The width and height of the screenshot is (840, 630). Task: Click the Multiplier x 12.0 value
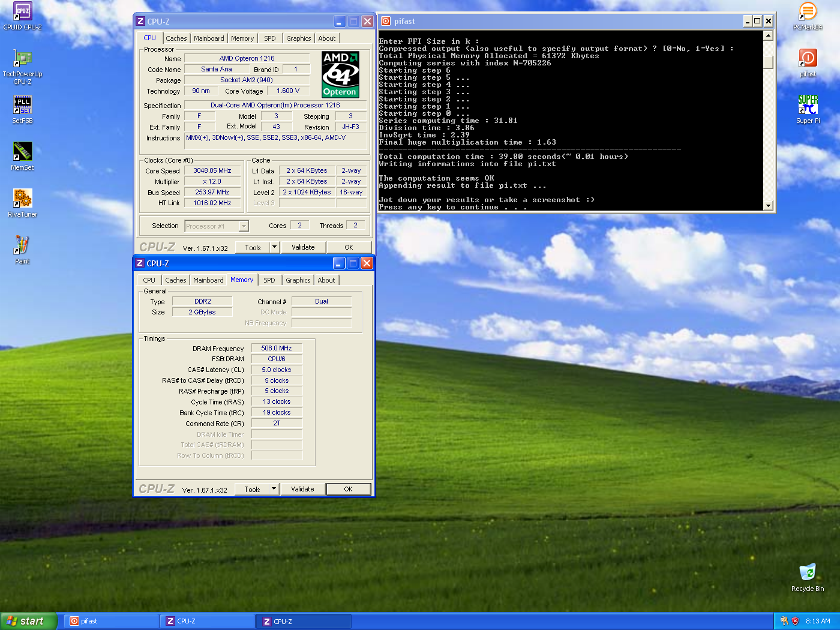[x=212, y=182]
